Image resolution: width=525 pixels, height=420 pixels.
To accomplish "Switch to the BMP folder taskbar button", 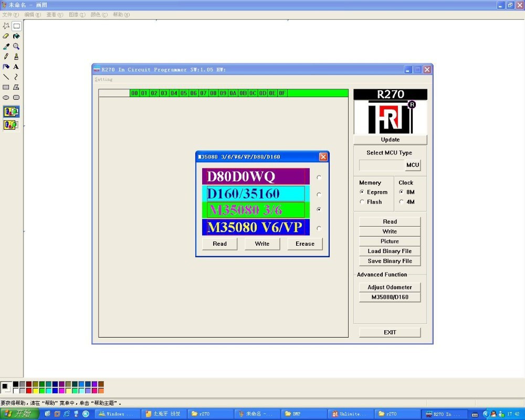I will [x=304, y=414].
